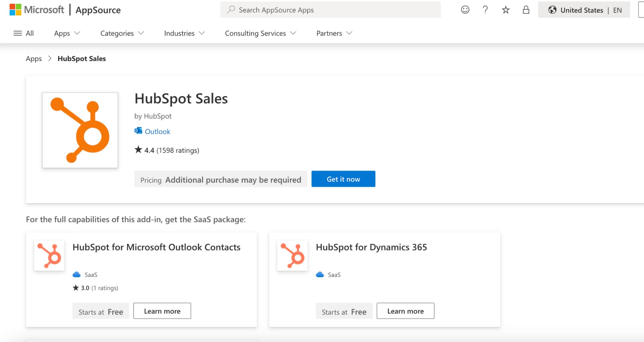The height and width of the screenshot is (342, 644).
Task: Click the help question mark icon
Action: (x=485, y=10)
